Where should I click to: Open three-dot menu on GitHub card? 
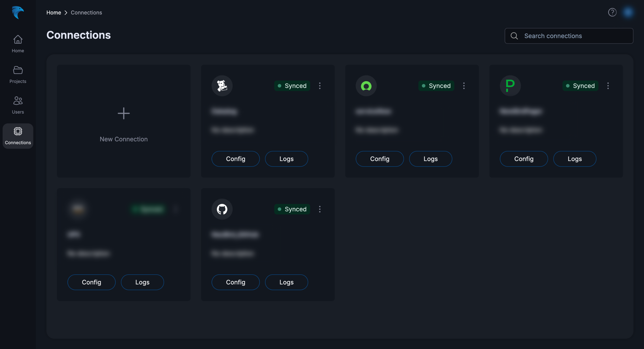point(320,209)
